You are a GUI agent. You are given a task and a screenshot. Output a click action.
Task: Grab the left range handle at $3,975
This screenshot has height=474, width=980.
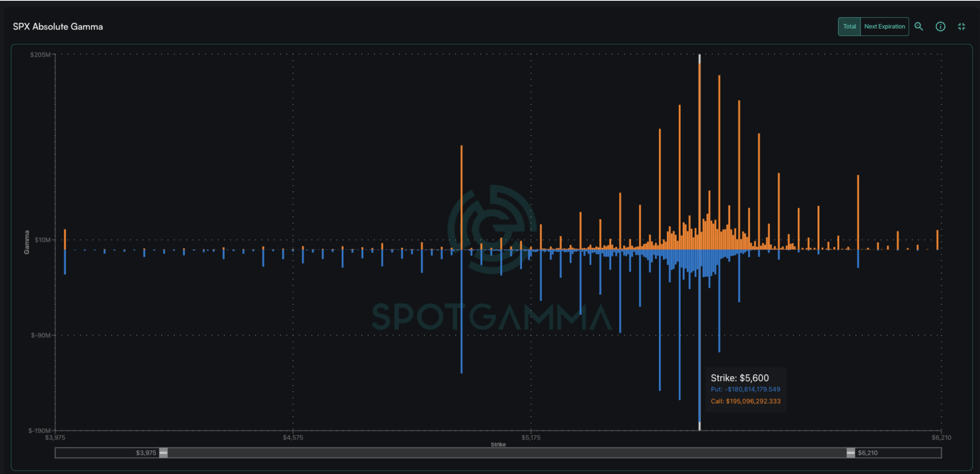click(163, 452)
